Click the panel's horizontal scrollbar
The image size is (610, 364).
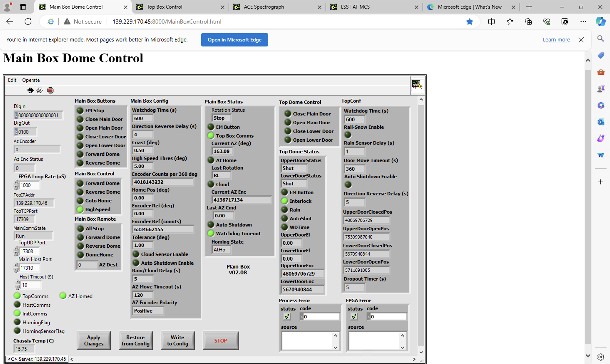pos(243,359)
